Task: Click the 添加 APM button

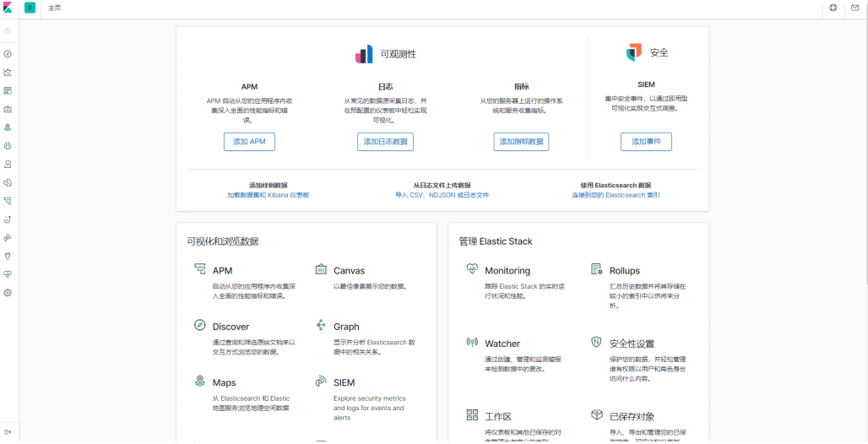Action: click(x=249, y=142)
